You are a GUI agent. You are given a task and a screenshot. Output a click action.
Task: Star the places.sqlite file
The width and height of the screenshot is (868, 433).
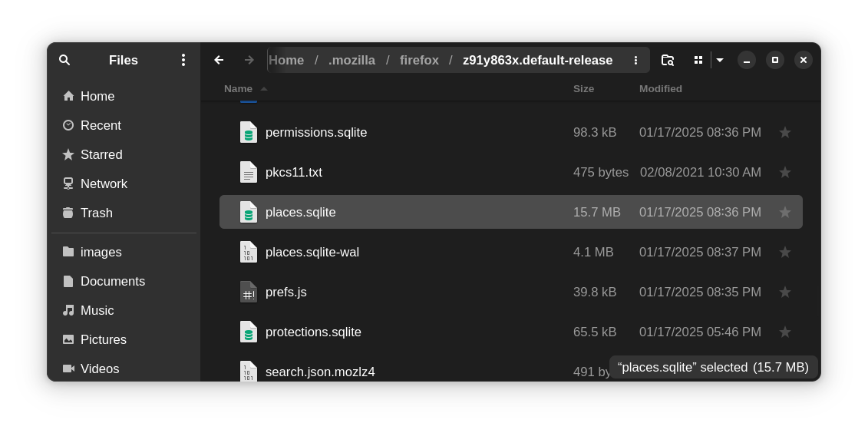pyautogui.click(x=784, y=212)
